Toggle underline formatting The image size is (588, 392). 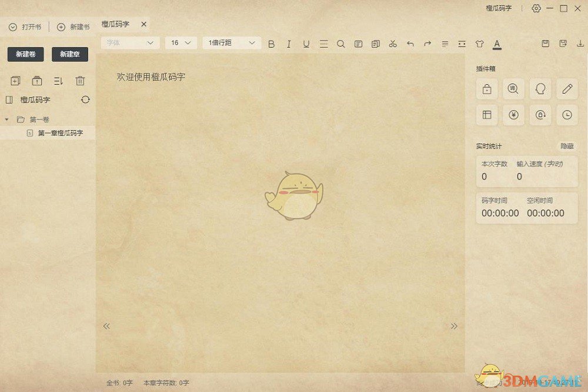click(x=306, y=44)
